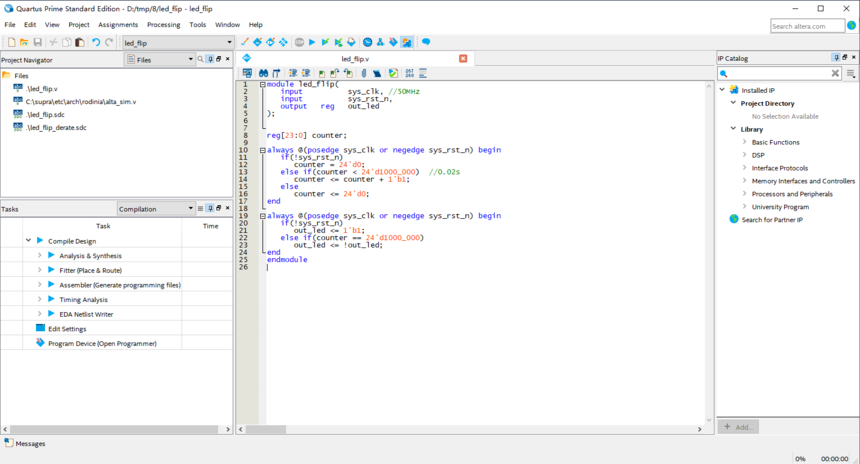Toggle pin on Project Navigator panel
The height and width of the screenshot is (464, 860).
pos(210,59)
